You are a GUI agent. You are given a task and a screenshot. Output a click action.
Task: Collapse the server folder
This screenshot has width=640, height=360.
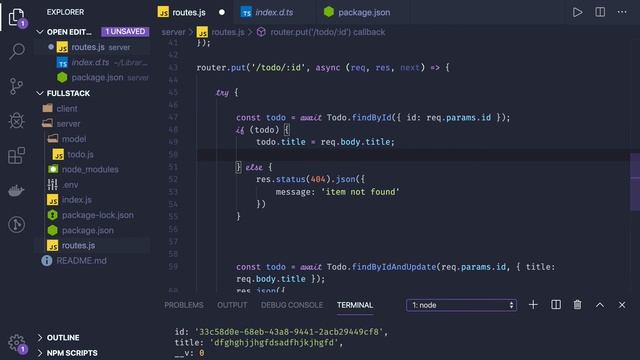68,124
